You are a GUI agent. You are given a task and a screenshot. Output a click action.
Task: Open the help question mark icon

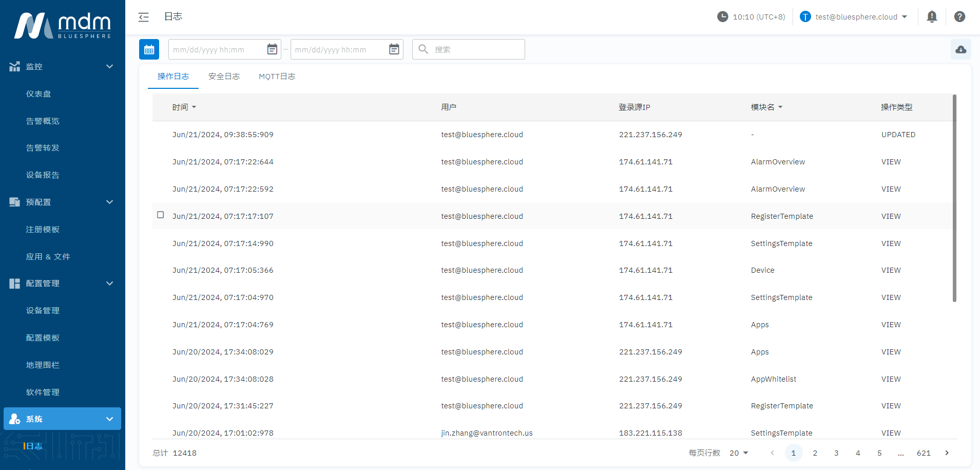959,17
